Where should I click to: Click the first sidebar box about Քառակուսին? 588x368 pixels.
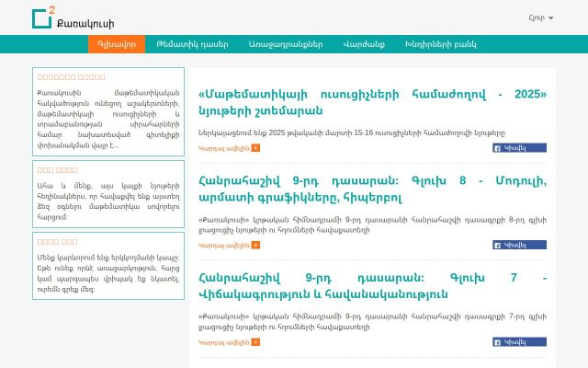(x=108, y=112)
